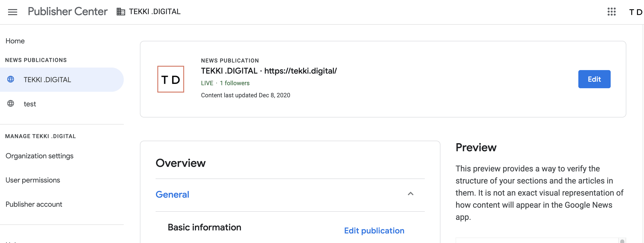Click the General section heading
The width and height of the screenshot is (644, 243).
click(172, 194)
